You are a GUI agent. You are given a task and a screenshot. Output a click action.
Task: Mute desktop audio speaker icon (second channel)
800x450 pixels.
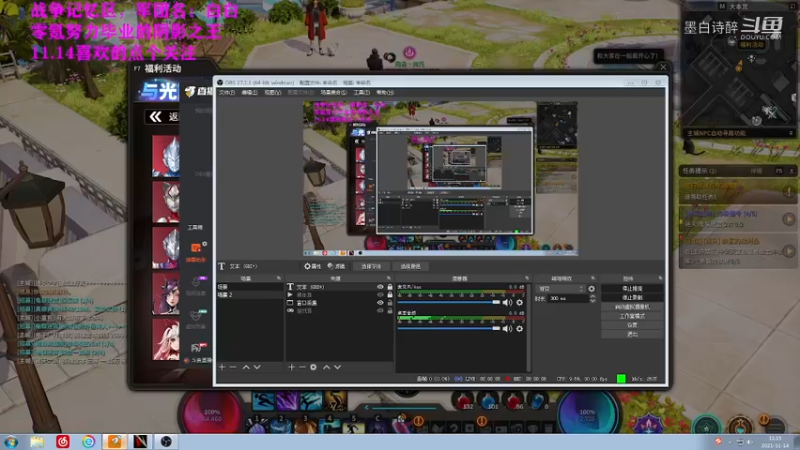pyautogui.click(x=507, y=329)
